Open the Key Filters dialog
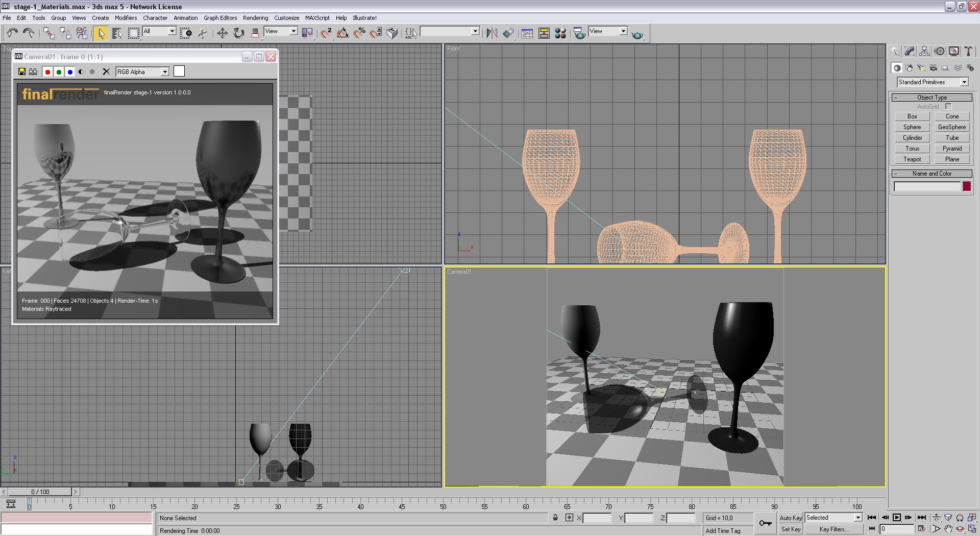Image resolution: width=980 pixels, height=536 pixels. click(834, 529)
